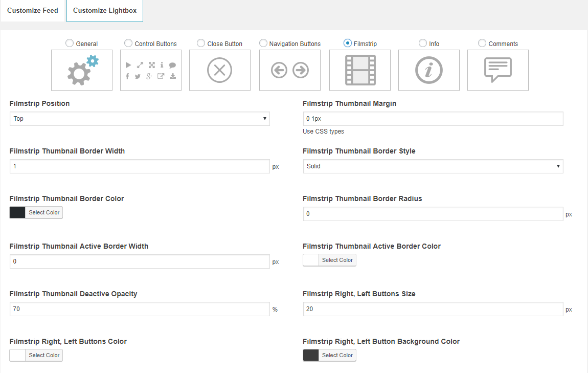Viewport: 588px width, 373px height.
Task: Click the Comments speech bubble icon tile
Action: [x=498, y=70]
